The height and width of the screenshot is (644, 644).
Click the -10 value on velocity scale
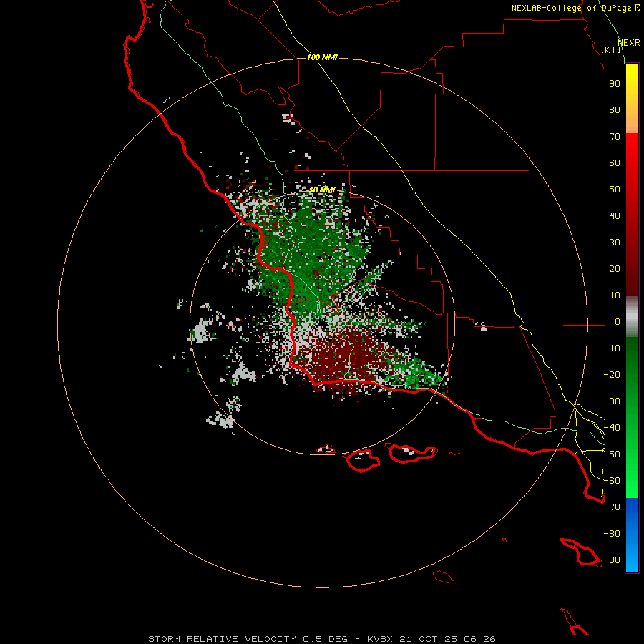point(612,348)
